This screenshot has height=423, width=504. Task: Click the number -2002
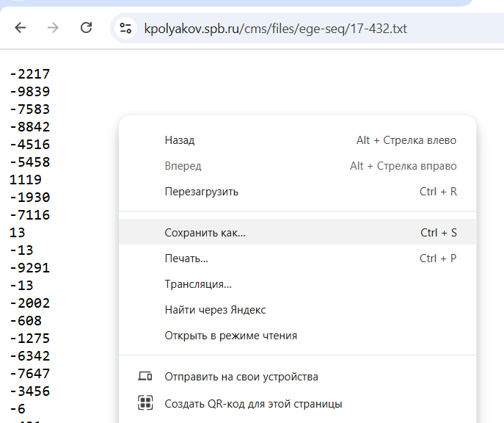tap(29, 303)
